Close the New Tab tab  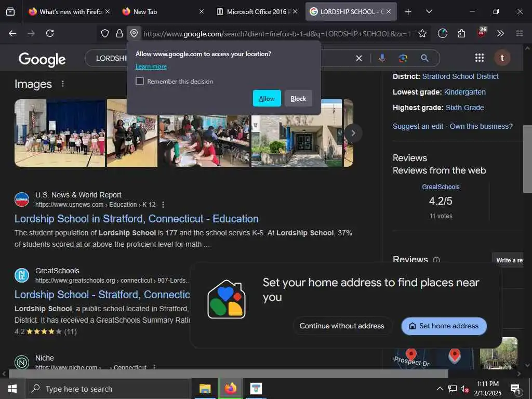(x=202, y=11)
